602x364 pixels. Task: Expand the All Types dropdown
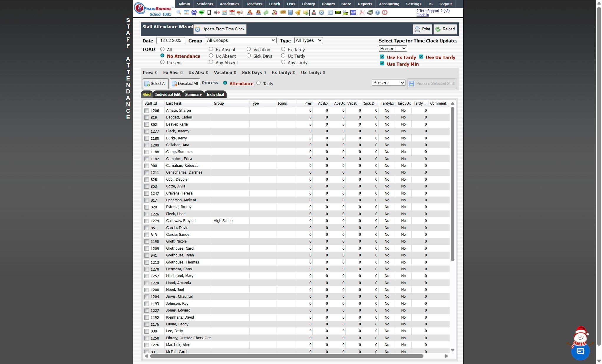pos(308,40)
